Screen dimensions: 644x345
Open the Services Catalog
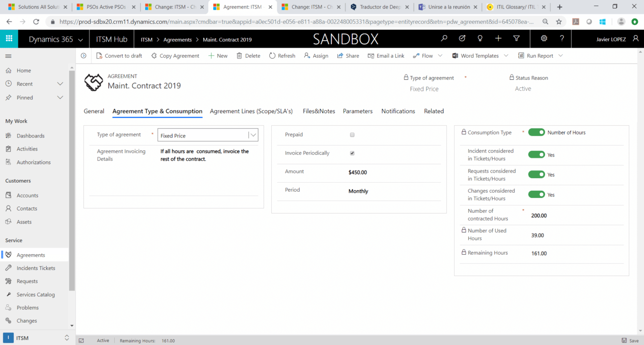pos(36,294)
